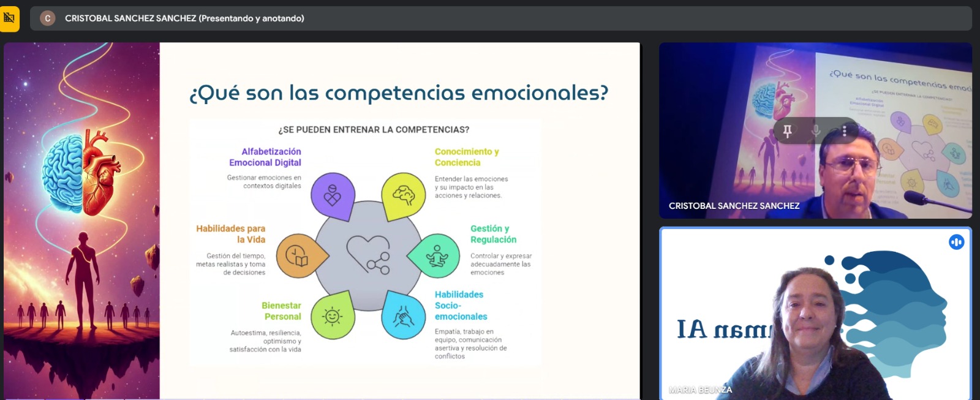Screen dimensions: 980x400
Task: Click the green meditation Gestión y Regulación icon
Action: click(x=434, y=256)
